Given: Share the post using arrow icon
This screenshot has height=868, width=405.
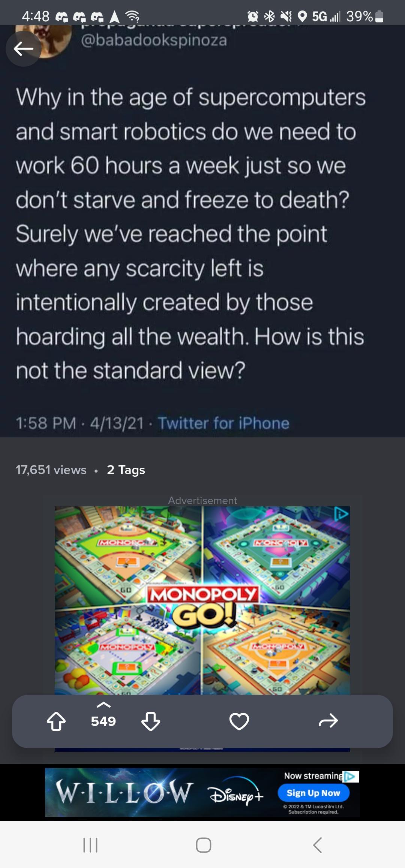Looking at the screenshot, I should click(x=328, y=720).
